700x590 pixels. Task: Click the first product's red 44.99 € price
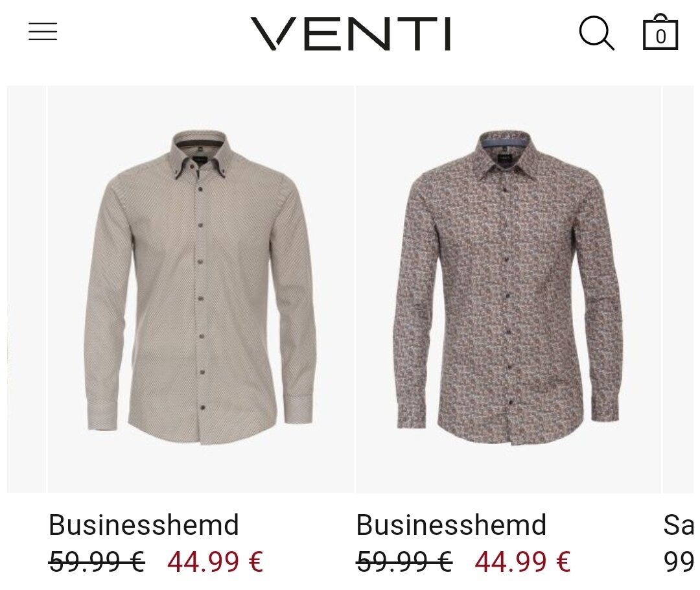215,561
